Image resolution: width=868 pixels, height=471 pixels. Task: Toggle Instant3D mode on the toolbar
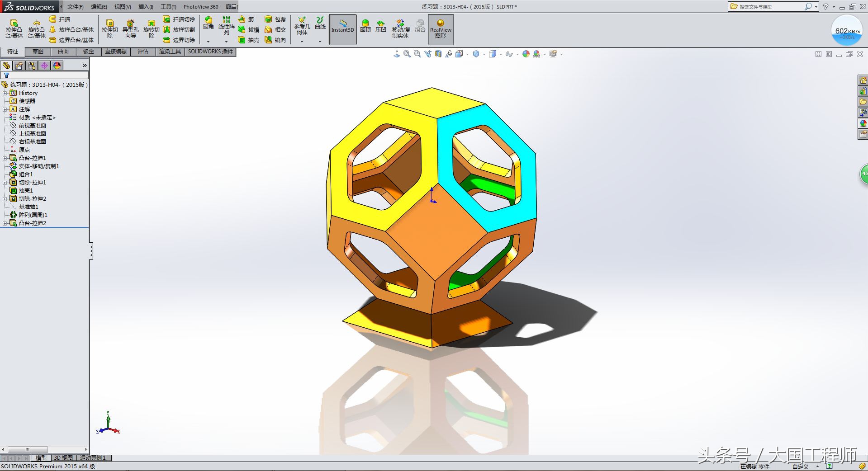pyautogui.click(x=342, y=28)
